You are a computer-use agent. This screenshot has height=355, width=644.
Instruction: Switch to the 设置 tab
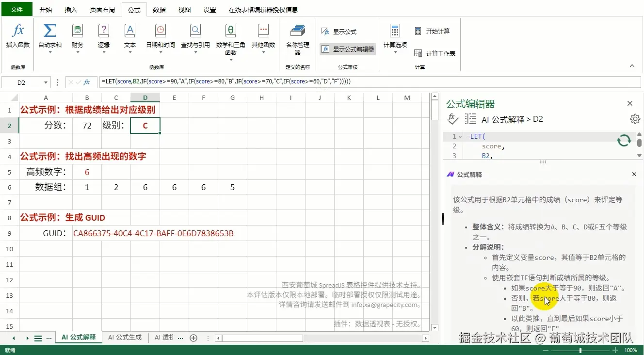coord(209,10)
